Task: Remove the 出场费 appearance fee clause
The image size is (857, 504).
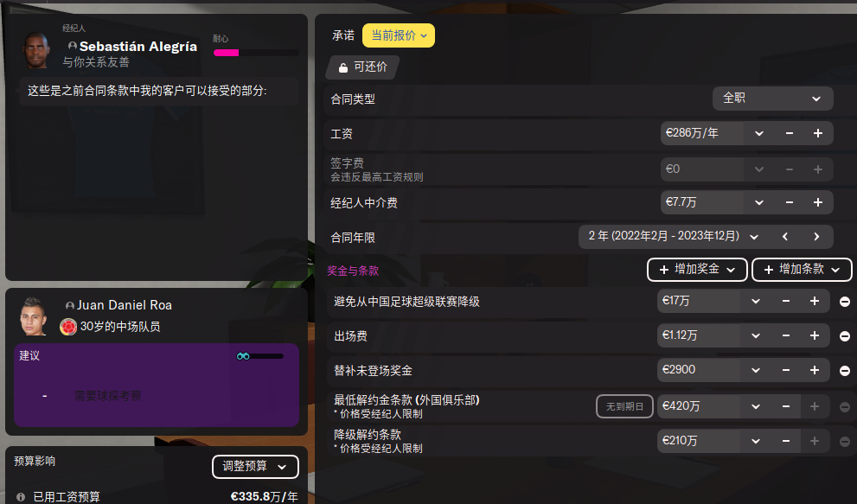Action: point(844,336)
